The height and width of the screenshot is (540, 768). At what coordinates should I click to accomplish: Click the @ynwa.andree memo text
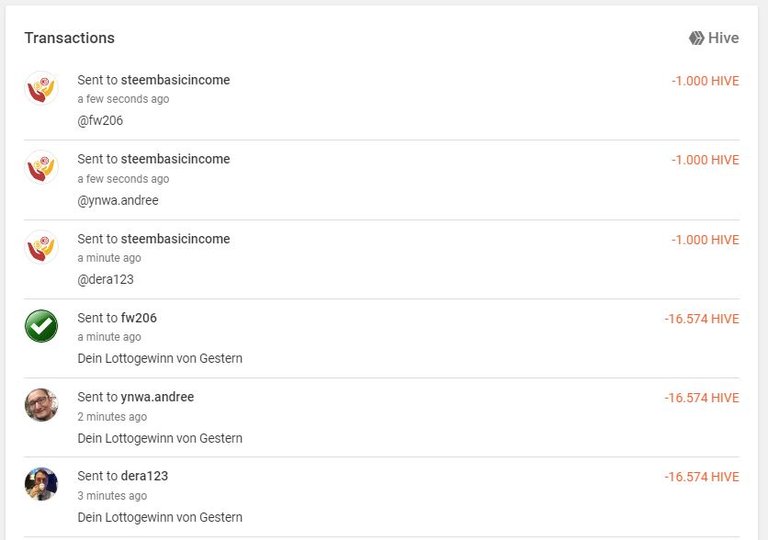(118, 200)
